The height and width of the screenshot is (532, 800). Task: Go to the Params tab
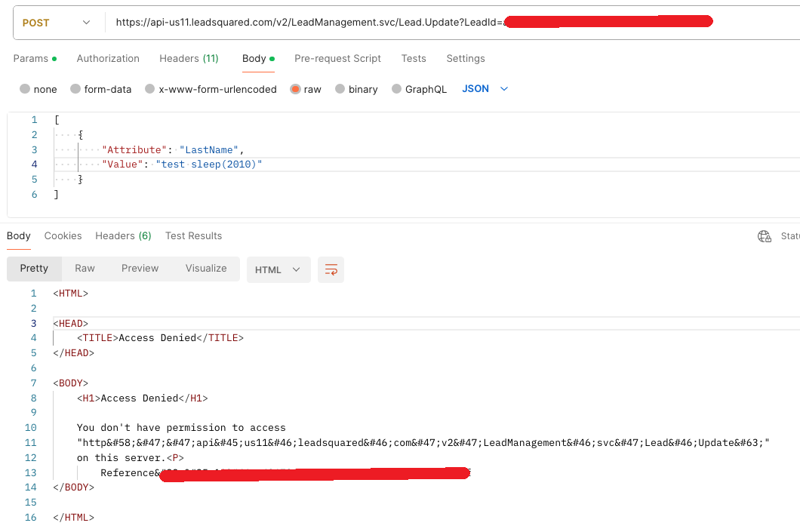click(31, 58)
